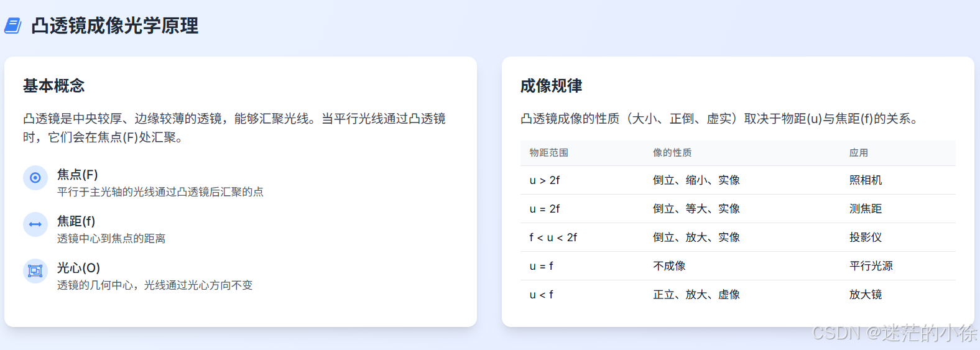Click the focal length double-arrow icon
This screenshot has width=980, height=350.
pos(35,224)
